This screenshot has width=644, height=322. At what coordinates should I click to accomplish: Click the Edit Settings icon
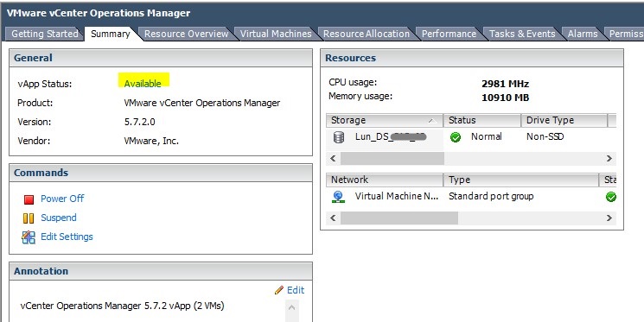click(29, 237)
